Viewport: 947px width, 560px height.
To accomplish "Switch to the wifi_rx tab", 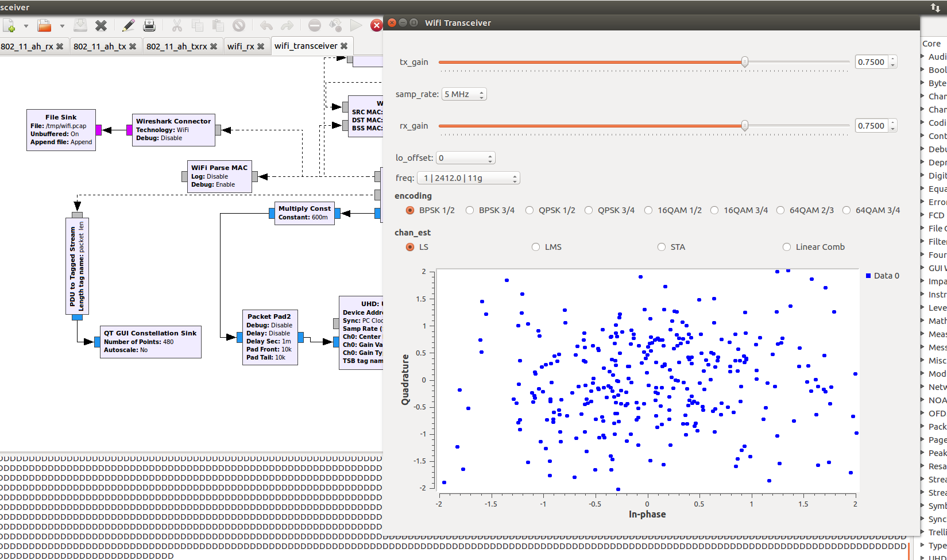I will pyautogui.click(x=242, y=46).
